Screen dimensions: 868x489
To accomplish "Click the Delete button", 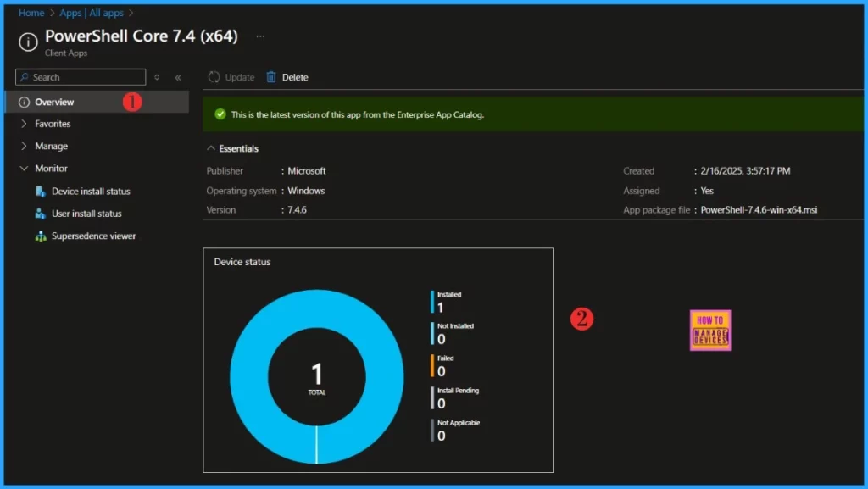I will (x=287, y=77).
